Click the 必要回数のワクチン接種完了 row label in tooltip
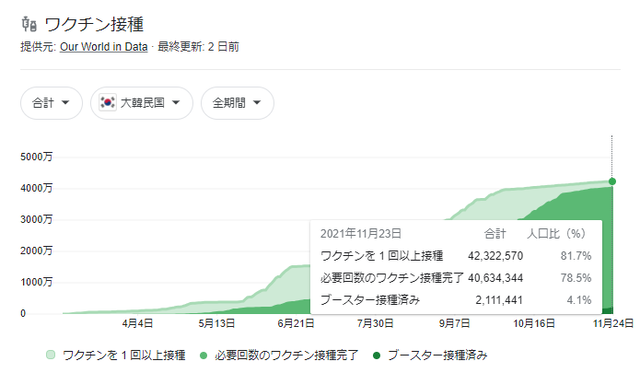 [392, 278]
